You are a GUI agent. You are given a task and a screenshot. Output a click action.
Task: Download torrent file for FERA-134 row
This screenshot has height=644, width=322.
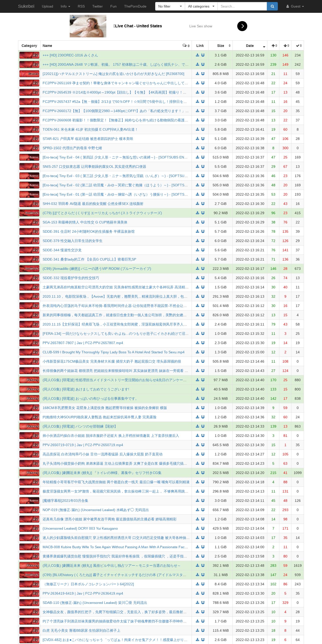198,334
